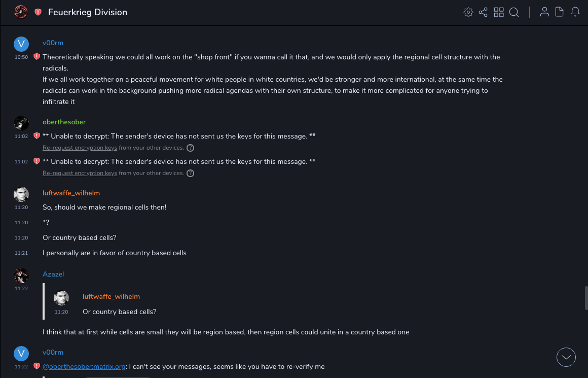Click Feuerkrieg Division room avatar
588x378 pixels.
pos(21,12)
